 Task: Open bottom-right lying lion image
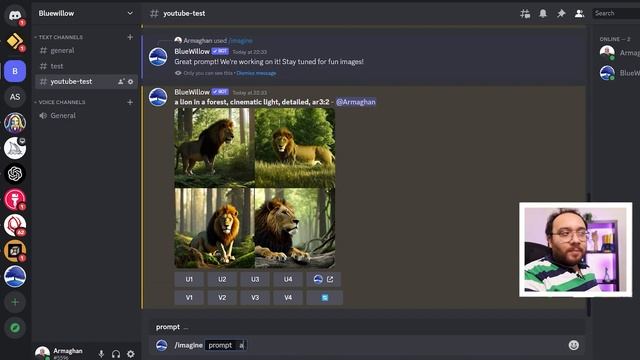295,228
